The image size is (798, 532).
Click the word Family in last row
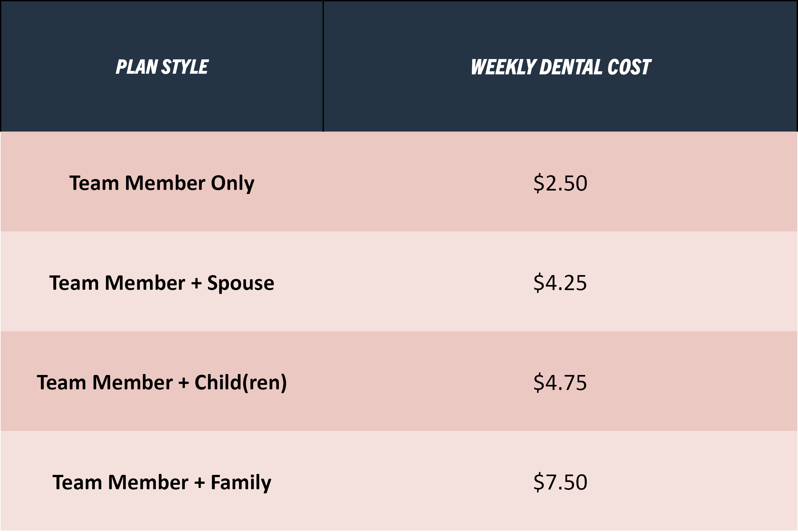coord(241,483)
